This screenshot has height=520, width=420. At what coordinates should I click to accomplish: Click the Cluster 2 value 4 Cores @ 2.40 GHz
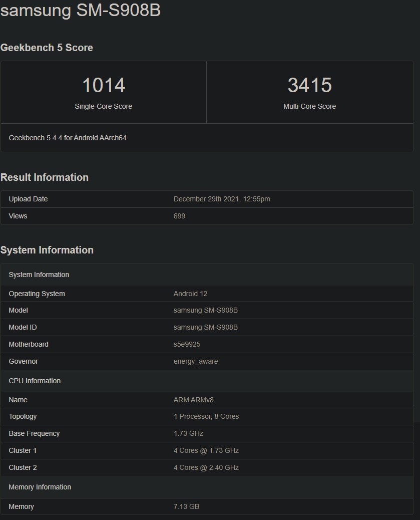coord(206,467)
